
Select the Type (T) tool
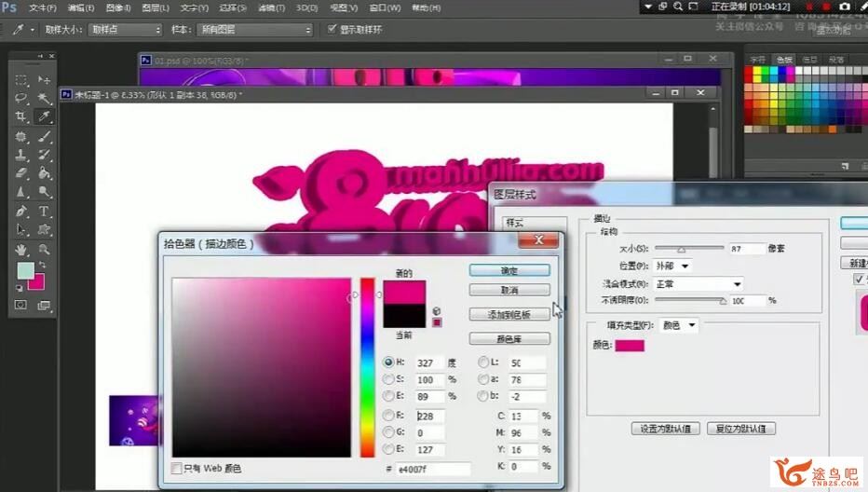click(x=44, y=212)
